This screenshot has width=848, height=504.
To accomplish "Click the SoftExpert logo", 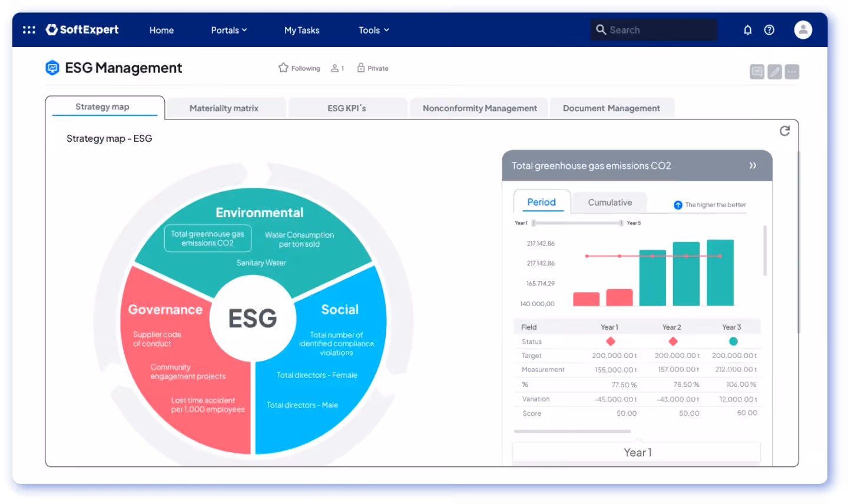I will tap(82, 29).
